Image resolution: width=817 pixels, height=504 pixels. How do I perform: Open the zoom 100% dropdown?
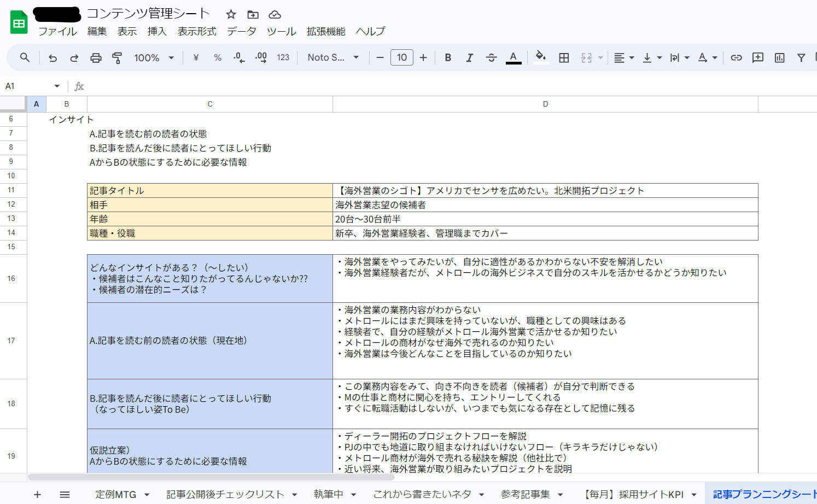[154, 57]
